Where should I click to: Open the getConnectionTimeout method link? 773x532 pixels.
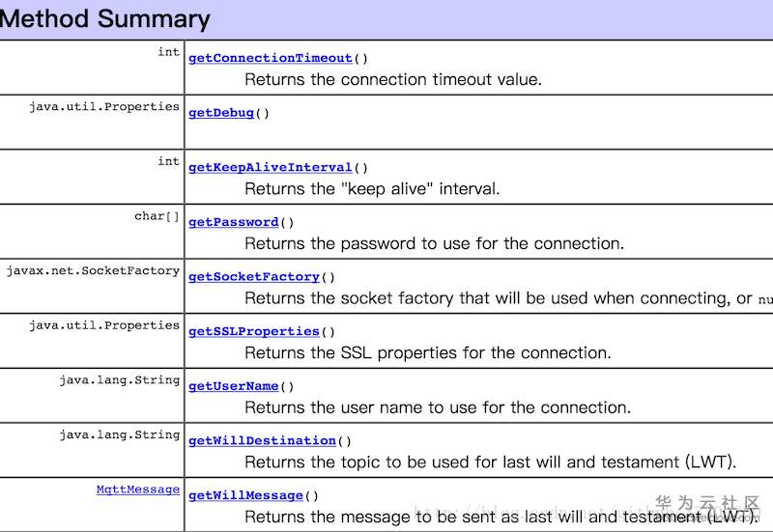click(270, 58)
